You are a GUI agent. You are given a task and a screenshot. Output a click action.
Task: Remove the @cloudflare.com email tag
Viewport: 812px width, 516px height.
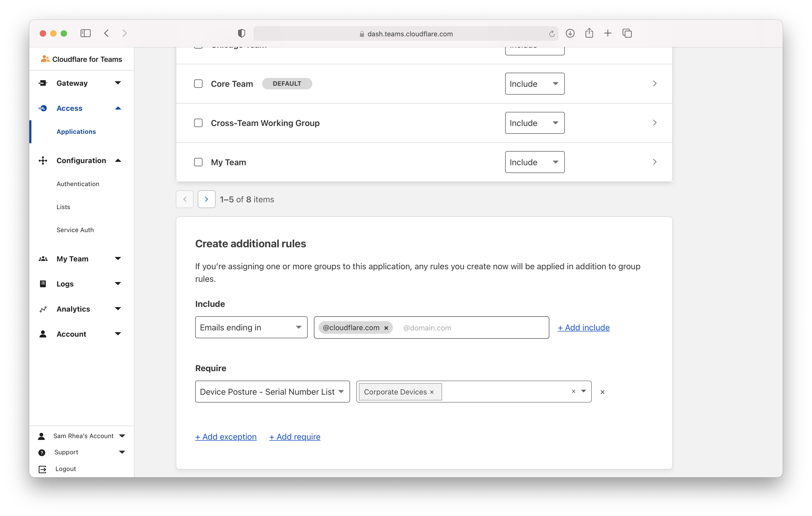point(386,328)
